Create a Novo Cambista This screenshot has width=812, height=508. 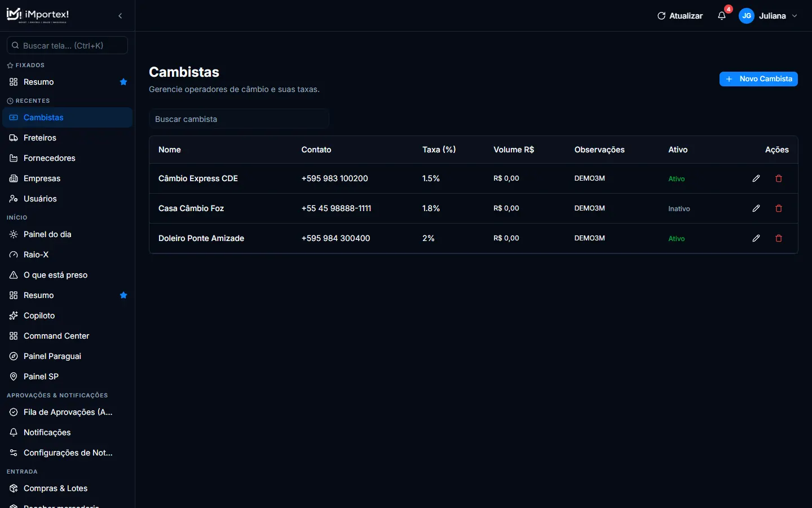(x=758, y=79)
